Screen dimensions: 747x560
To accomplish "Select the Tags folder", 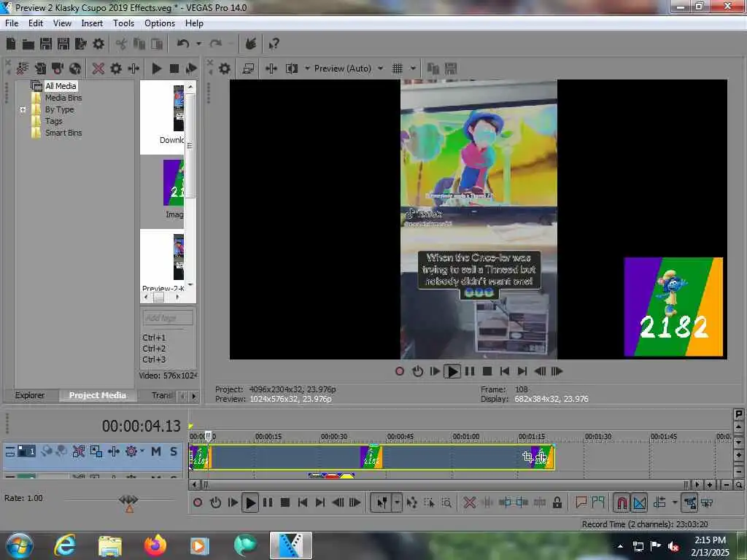I will click(x=54, y=121).
